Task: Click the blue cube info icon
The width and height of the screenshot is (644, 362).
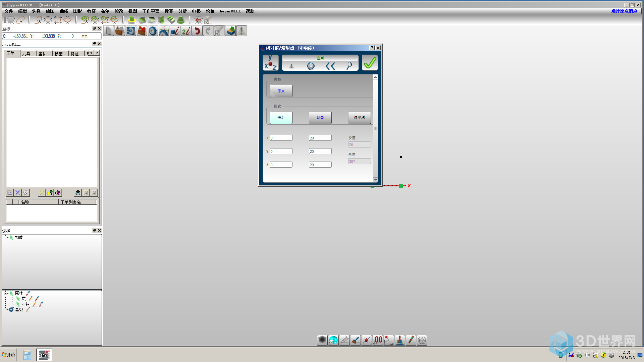Action: tap(175, 31)
